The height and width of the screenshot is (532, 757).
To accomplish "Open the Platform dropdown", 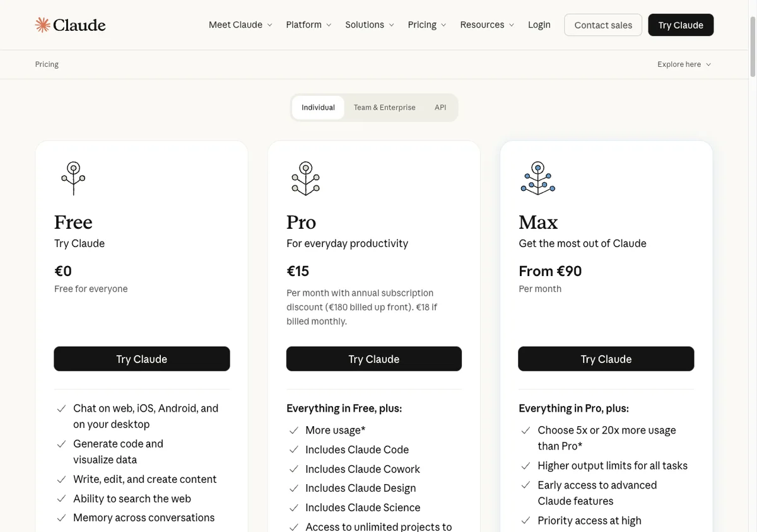I will tap(308, 25).
